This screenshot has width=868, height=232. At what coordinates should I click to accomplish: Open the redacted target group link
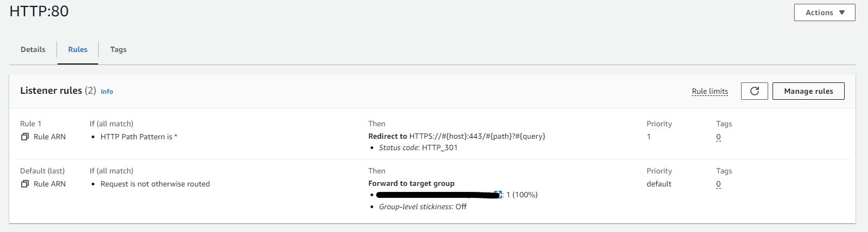[434, 195]
